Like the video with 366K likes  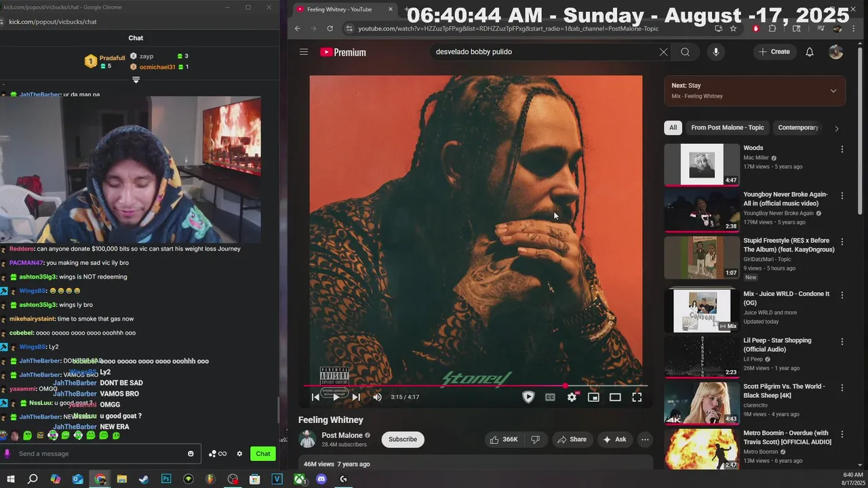point(503,439)
